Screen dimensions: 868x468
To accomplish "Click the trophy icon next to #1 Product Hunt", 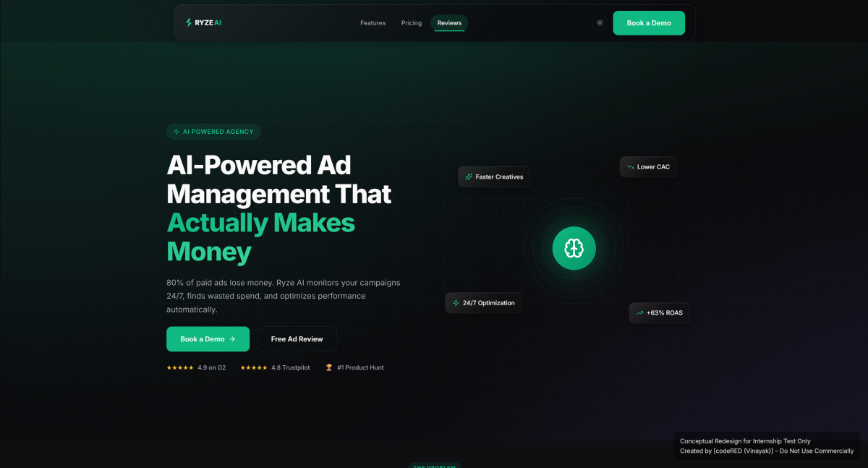I will [329, 367].
